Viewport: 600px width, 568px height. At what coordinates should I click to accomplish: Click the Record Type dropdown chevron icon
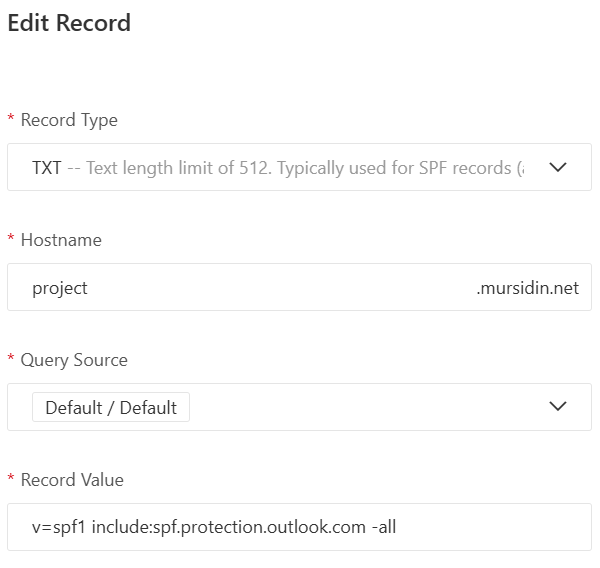pyautogui.click(x=558, y=167)
